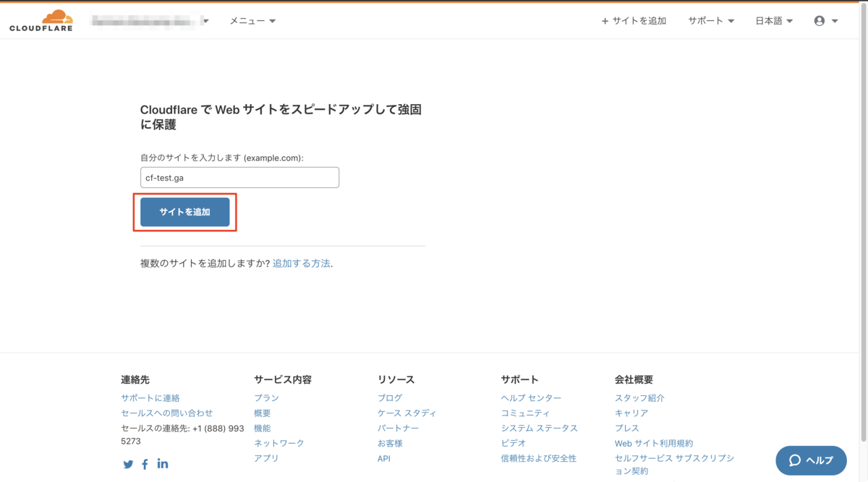Image resolution: width=868 pixels, height=482 pixels.
Task: Open the スタッフ紹介 footer link
Action: [639, 398]
